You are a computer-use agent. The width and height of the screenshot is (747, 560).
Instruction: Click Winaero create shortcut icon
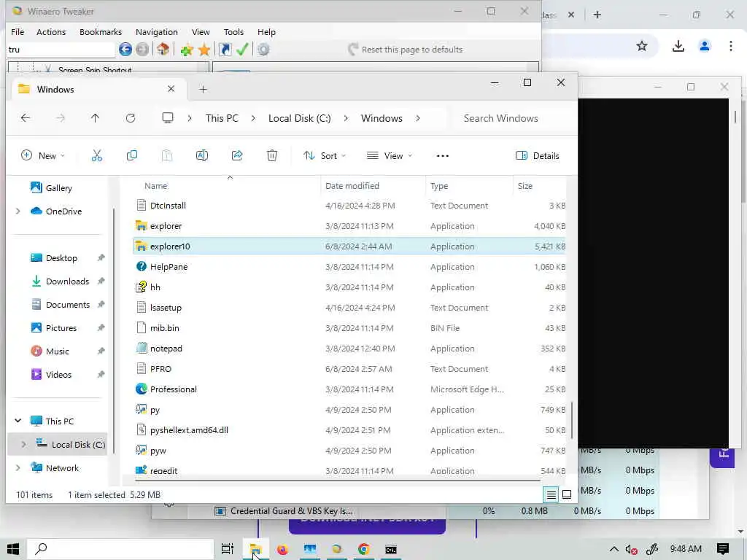coord(225,49)
